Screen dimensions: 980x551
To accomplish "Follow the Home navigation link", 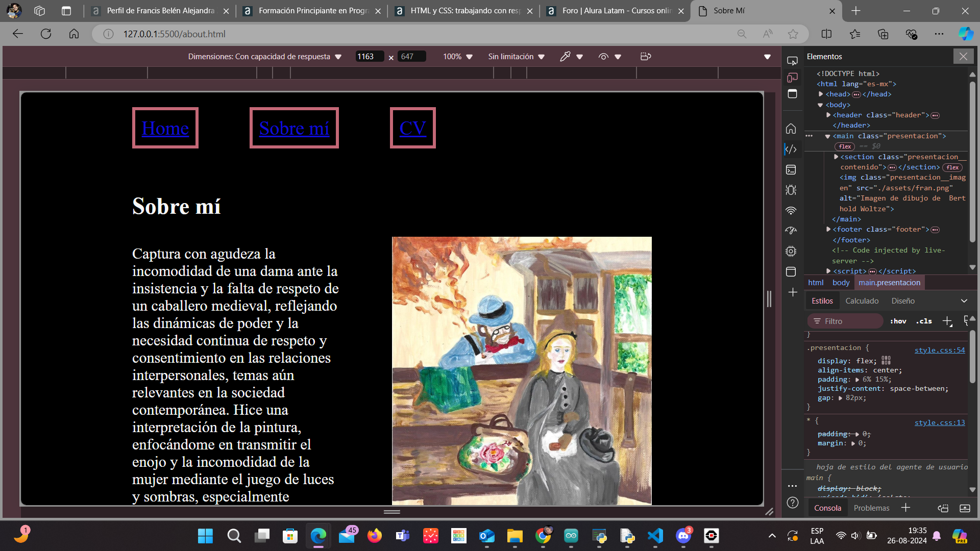I will (165, 128).
